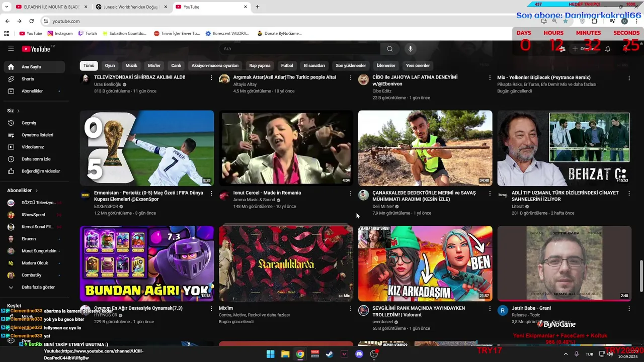Viewport: 644px width, 362px height.
Task: Open the Chrome apps grid icon
Action: [7, 34]
